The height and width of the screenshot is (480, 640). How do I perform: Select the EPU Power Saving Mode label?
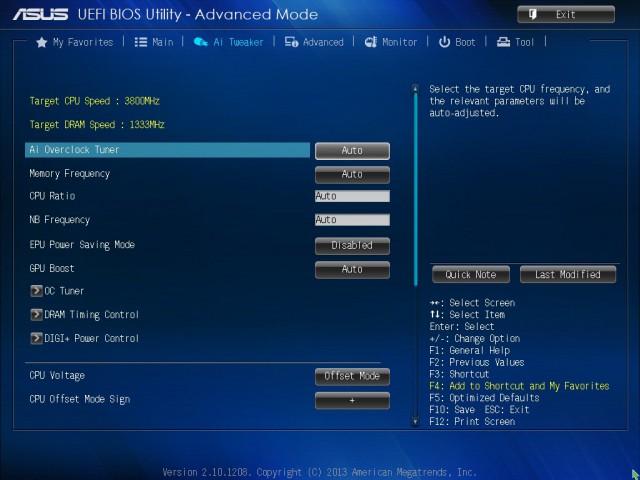point(82,244)
